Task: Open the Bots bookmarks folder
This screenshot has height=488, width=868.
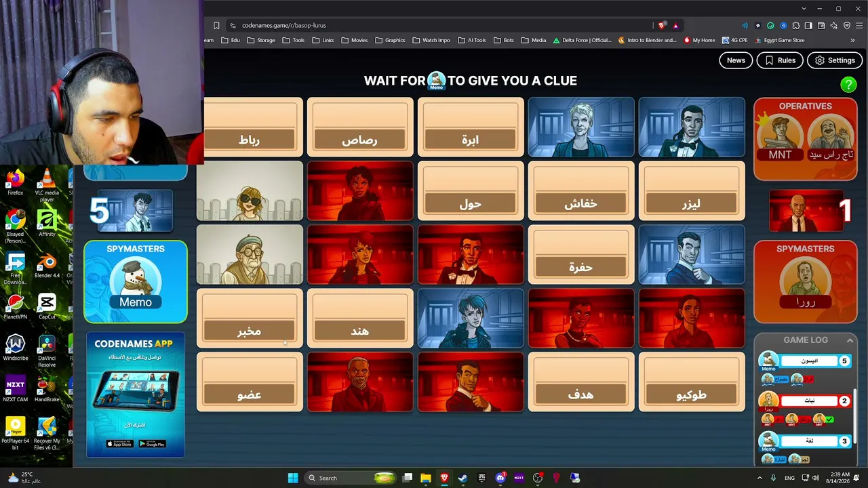Action: 504,40
